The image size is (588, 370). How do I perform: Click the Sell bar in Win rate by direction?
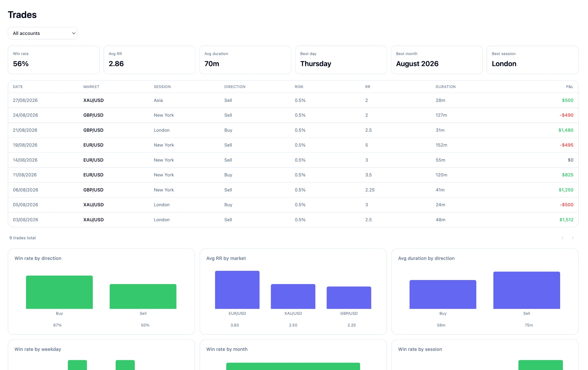(143, 297)
